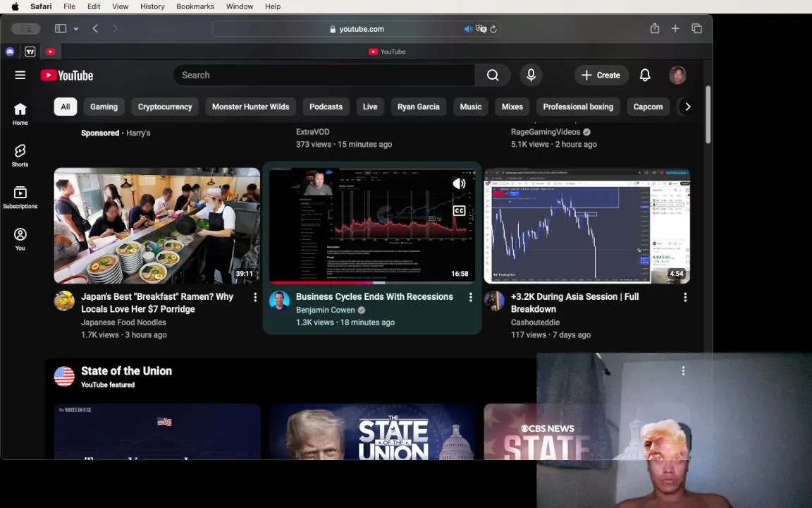This screenshot has width=812, height=508.
Task: Open the Cashouteddie channel link
Action: [x=535, y=322]
